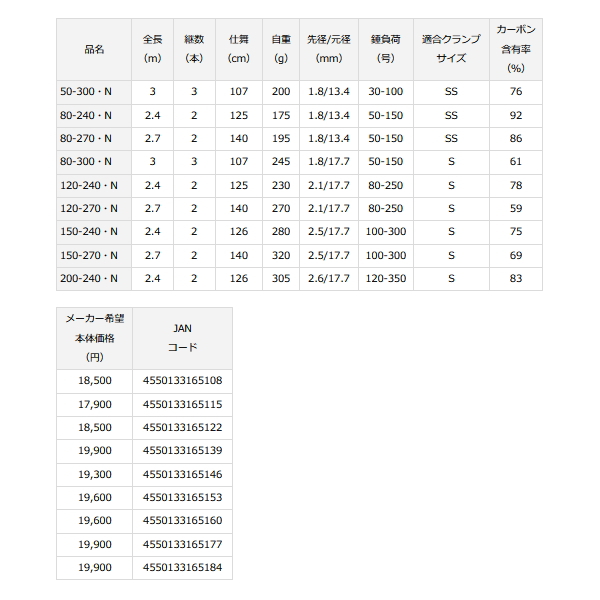Screen dimensions: 600x600
Task: Click the SS clamp size in 50-300・N row
Action: [452, 92]
